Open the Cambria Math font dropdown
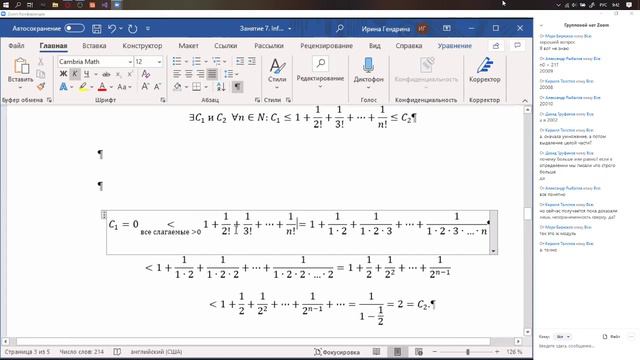This screenshot has height=360, width=640. 130,62
